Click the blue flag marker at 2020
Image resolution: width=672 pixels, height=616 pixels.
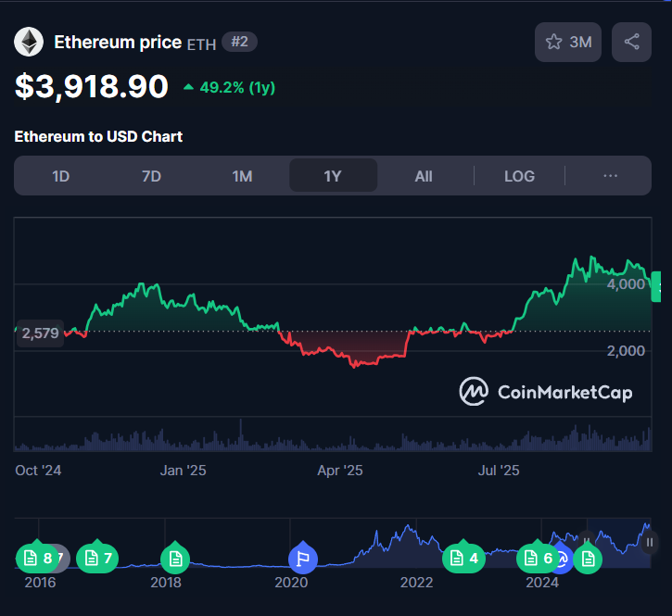coord(302,558)
